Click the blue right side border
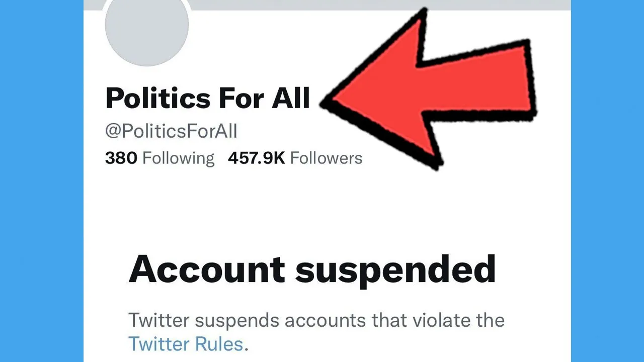644x362 pixels. [x=607, y=181]
